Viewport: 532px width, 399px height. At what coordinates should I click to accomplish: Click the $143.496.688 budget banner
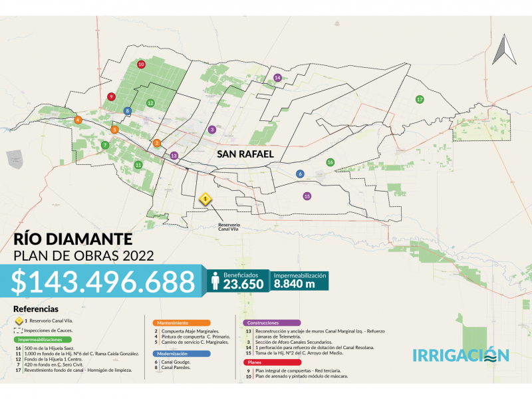pyautogui.click(x=103, y=282)
